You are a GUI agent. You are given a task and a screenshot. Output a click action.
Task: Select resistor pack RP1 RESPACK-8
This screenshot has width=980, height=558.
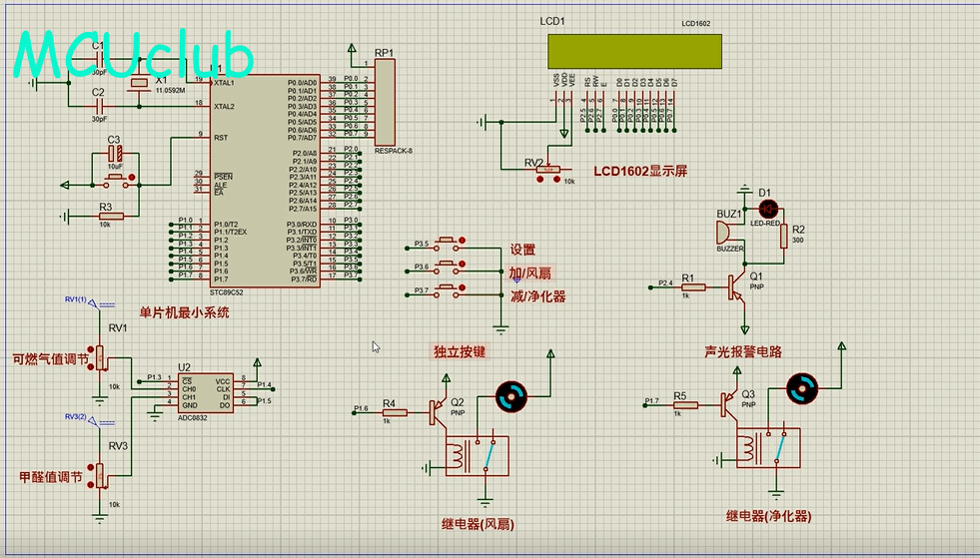[385, 103]
